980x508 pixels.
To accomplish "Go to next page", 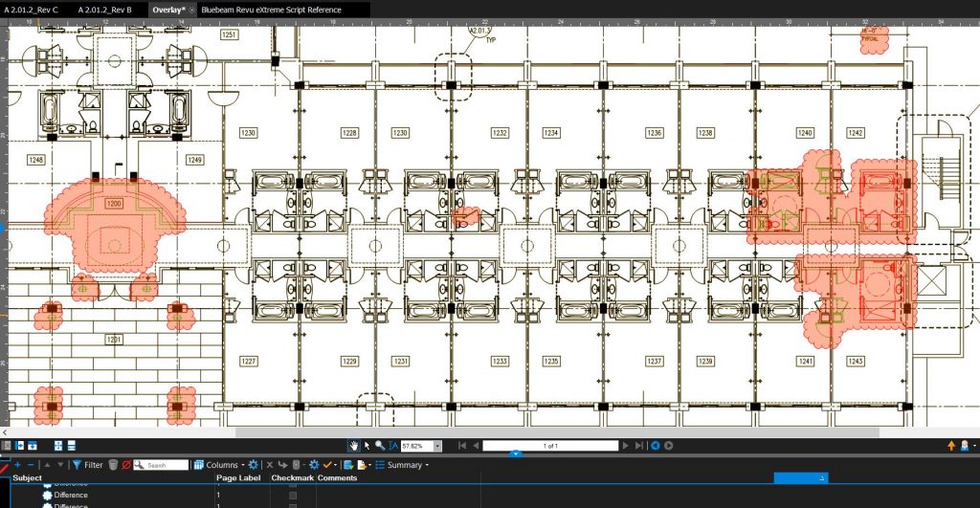I will (x=625, y=446).
